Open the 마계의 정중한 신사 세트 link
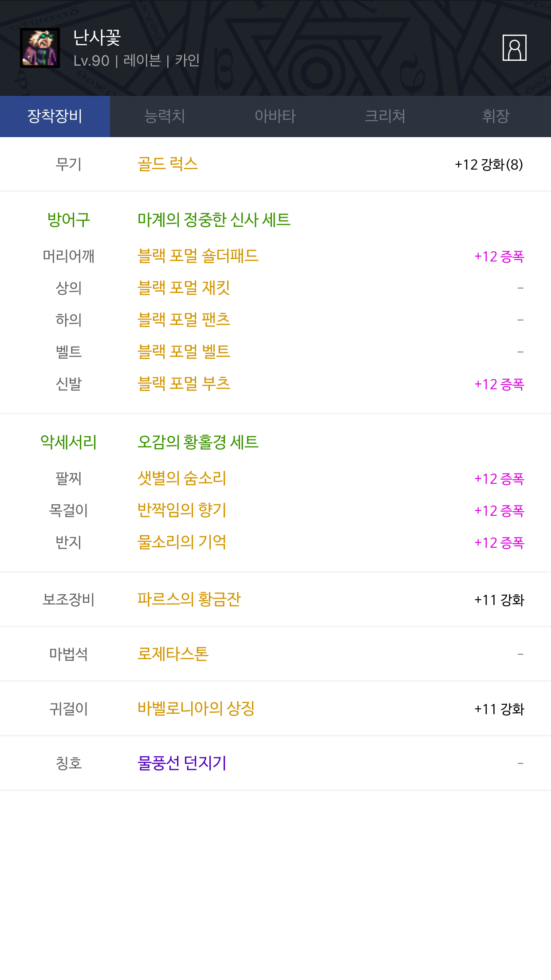551x980 pixels. tap(214, 220)
